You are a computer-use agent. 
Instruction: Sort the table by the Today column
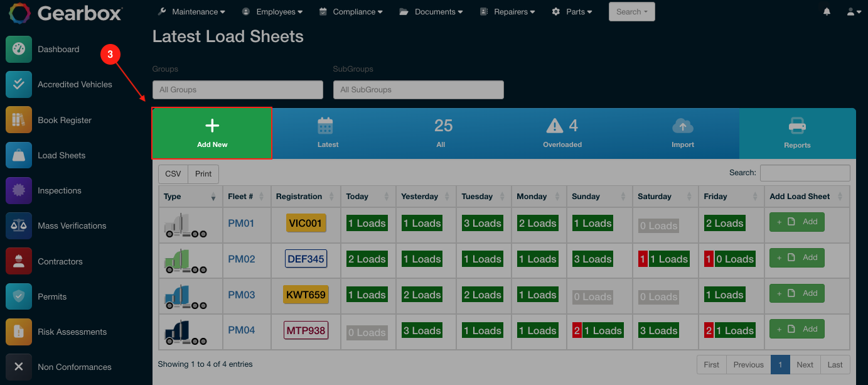point(356,196)
